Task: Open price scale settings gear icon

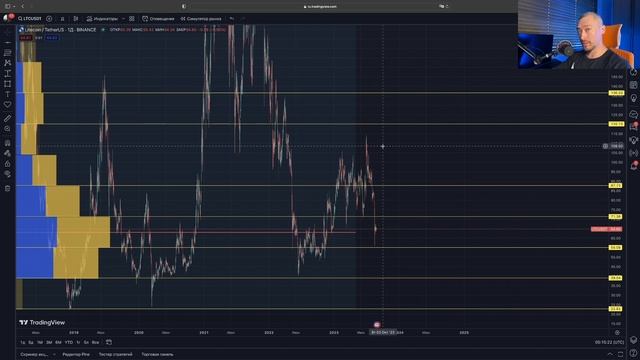Action: [617, 333]
